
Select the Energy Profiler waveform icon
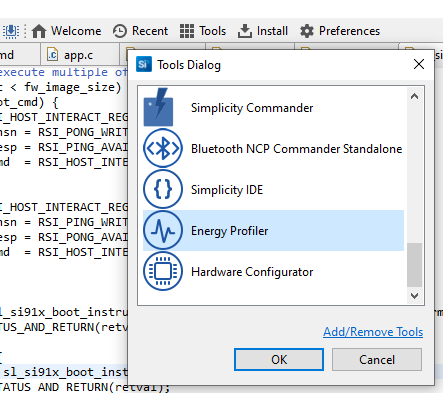point(163,230)
